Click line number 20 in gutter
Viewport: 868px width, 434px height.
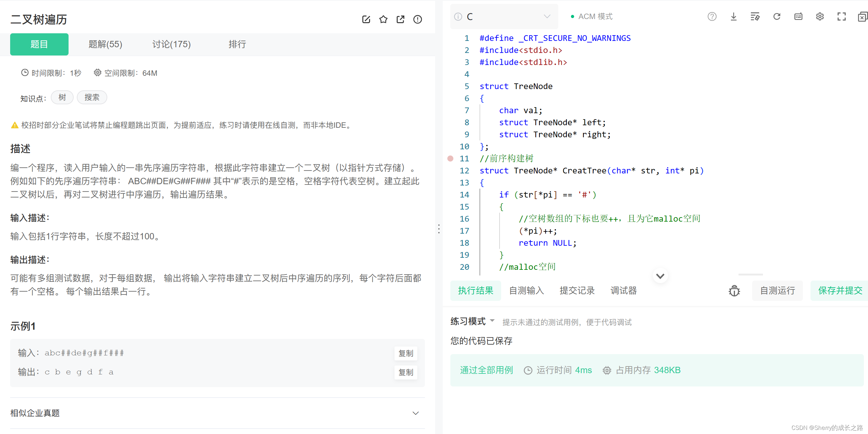(464, 267)
